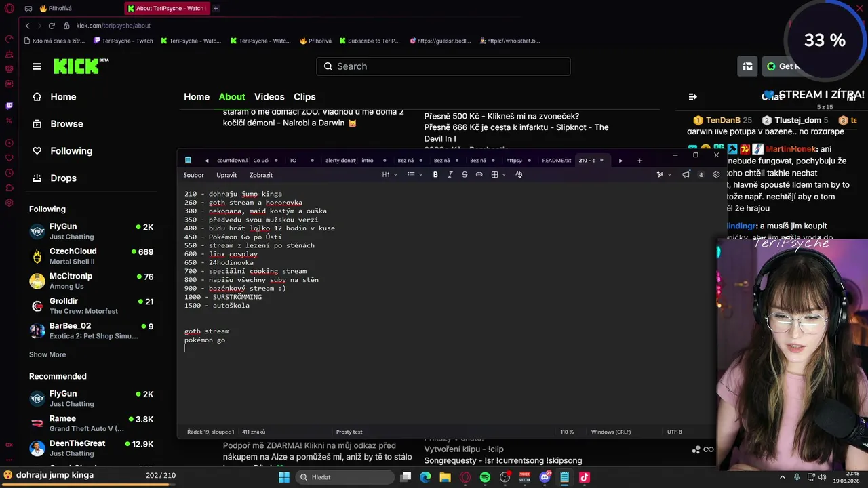Click the Kick logo
The width and height of the screenshot is (868, 488).
click(81, 66)
